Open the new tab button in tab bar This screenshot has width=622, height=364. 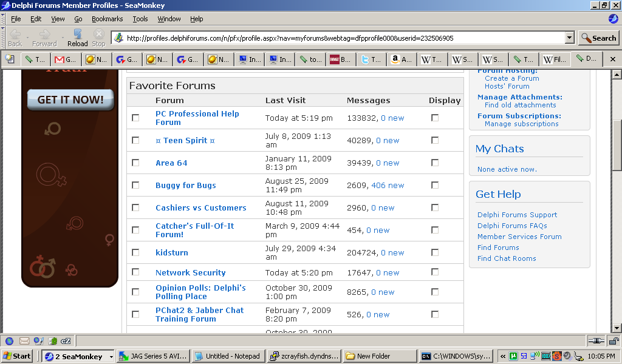[x=10, y=59]
